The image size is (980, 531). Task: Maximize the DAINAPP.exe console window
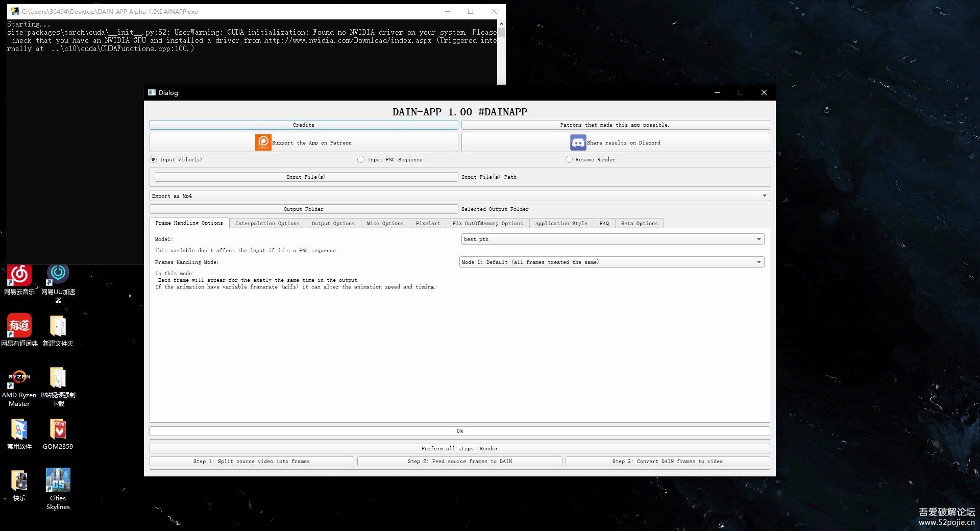[471, 11]
